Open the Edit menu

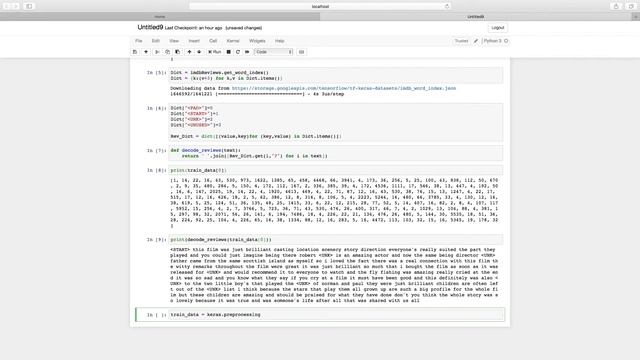pos(156,41)
